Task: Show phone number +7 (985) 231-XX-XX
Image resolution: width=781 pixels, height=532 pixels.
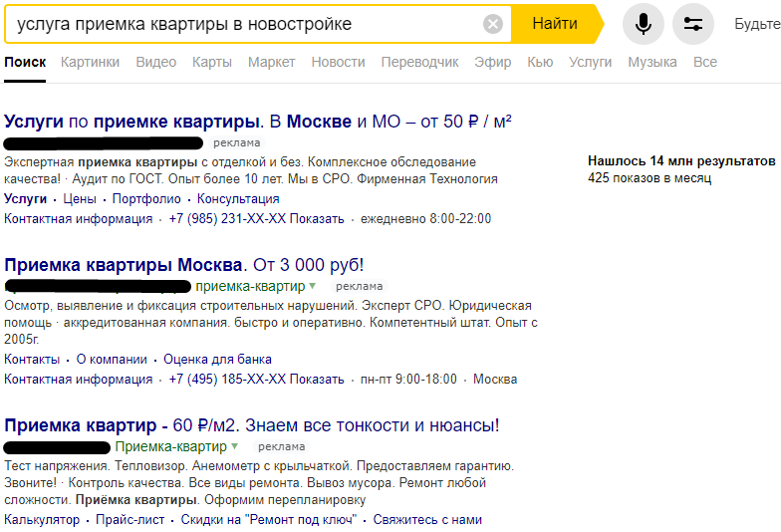Action: pos(256,219)
